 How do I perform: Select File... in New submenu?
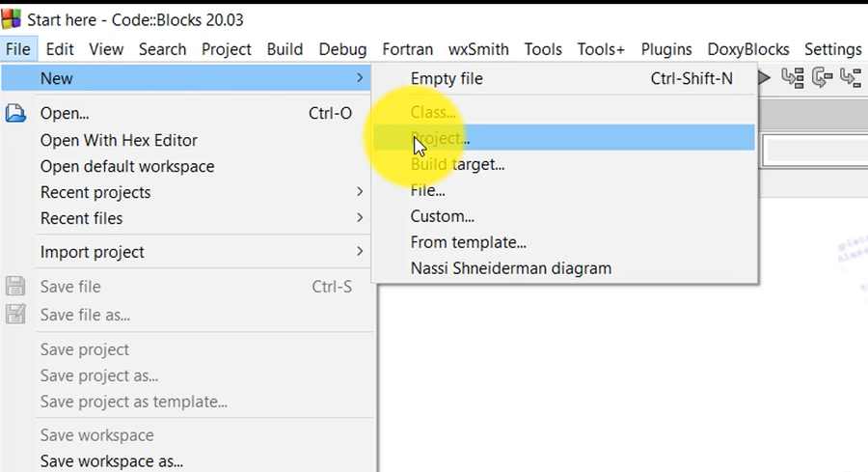[x=564, y=190]
